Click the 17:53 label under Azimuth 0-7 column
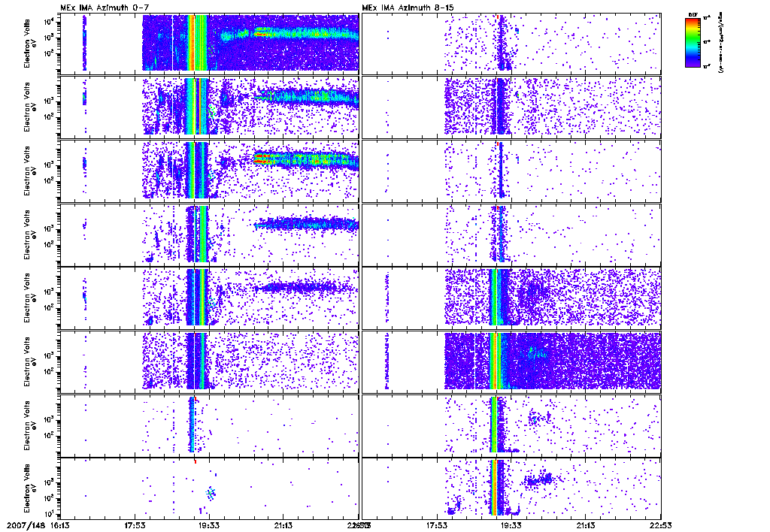 click(135, 525)
